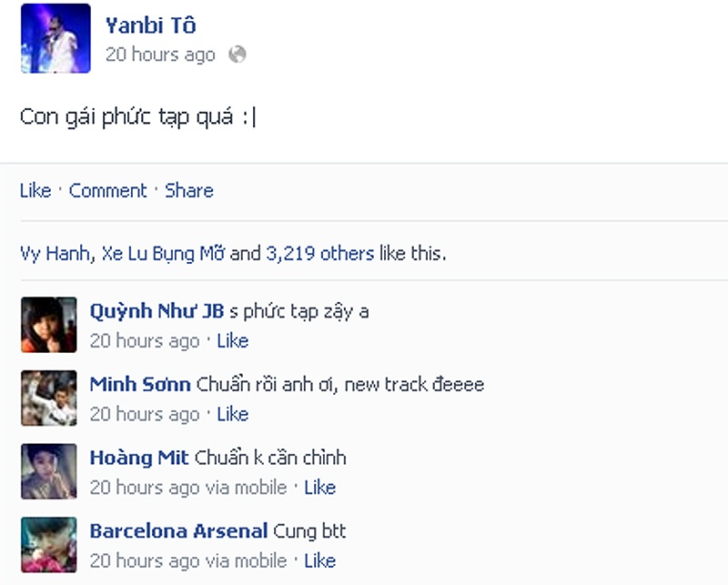Open Xe Lu Bụng Mỡ profile link
Screen dimensions: 728x585
pyautogui.click(x=163, y=254)
